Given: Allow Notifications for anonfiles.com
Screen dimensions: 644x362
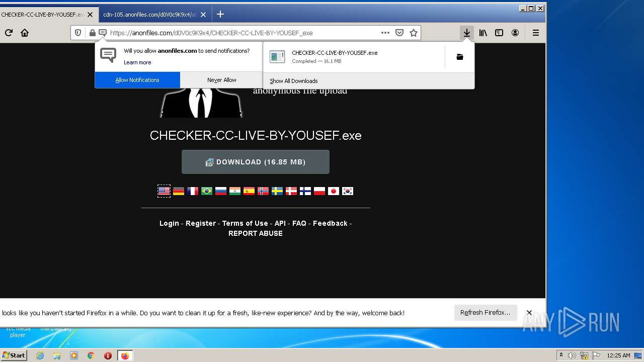Looking at the screenshot, I should click(137, 80).
